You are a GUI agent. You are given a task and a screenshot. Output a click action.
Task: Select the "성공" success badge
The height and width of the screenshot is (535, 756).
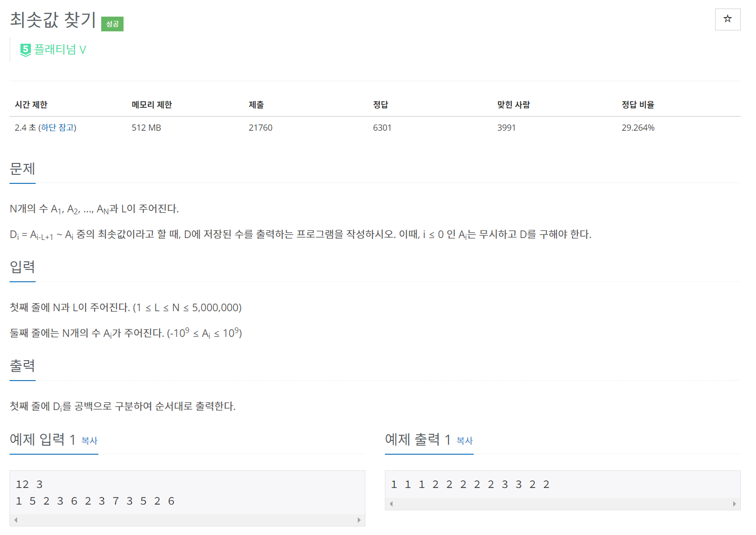112,23
